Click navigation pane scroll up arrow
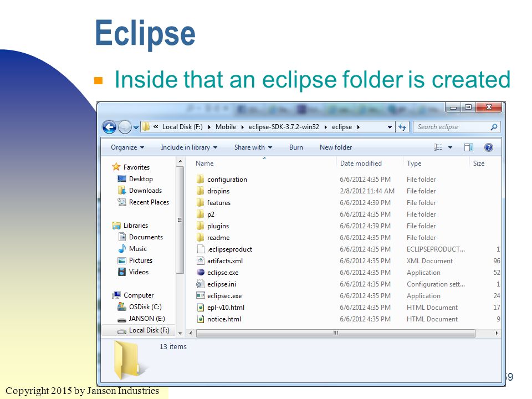Viewport: 532px width, 399px height. [180, 161]
